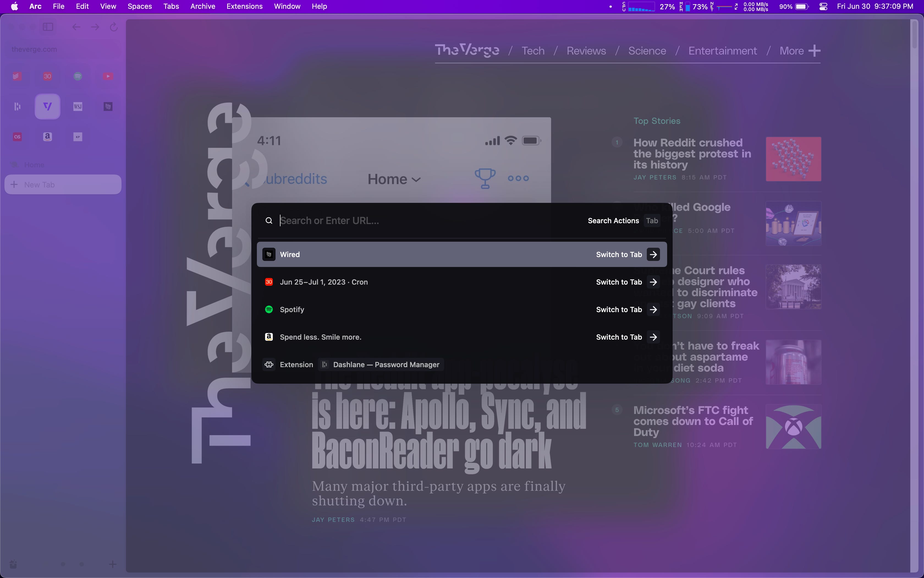Open the Home tab in sidebar

(63, 165)
